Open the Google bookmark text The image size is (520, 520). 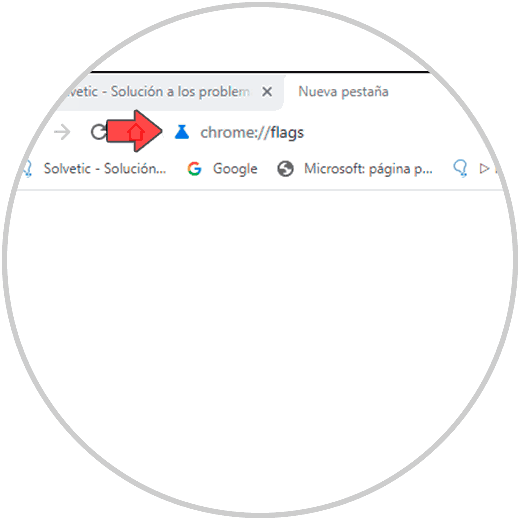pos(235,169)
